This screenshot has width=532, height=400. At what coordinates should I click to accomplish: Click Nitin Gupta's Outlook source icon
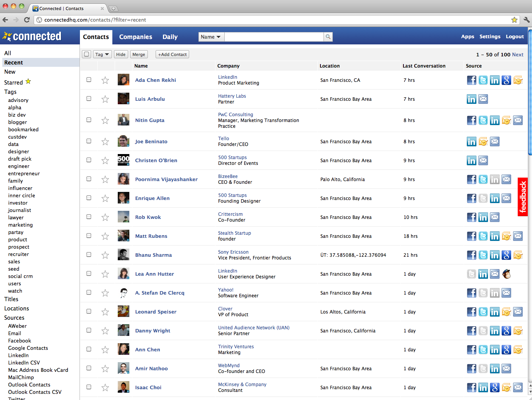pos(506,120)
